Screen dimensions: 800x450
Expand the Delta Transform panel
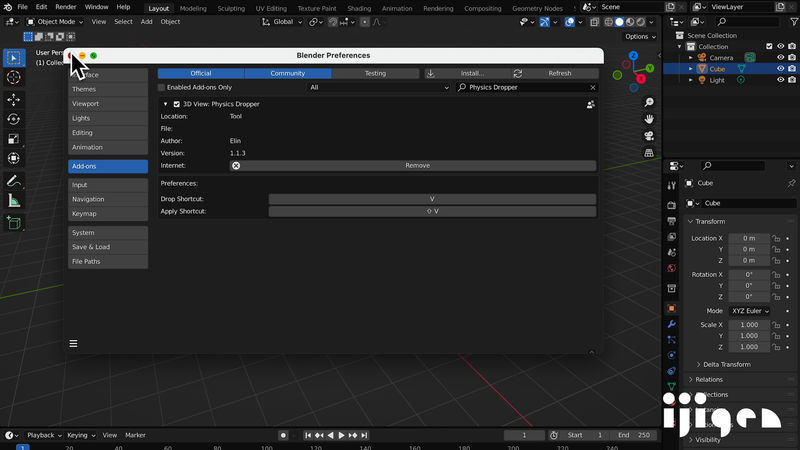point(727,364)
